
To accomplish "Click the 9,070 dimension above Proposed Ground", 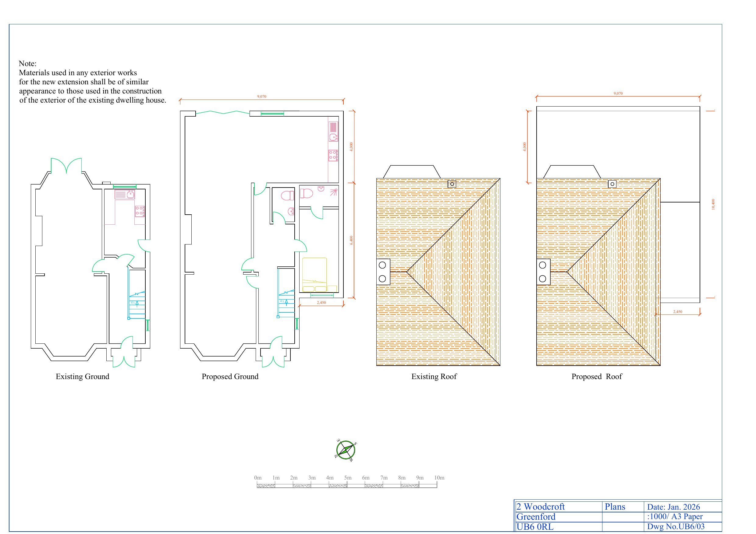I will [x=262, y=97].
